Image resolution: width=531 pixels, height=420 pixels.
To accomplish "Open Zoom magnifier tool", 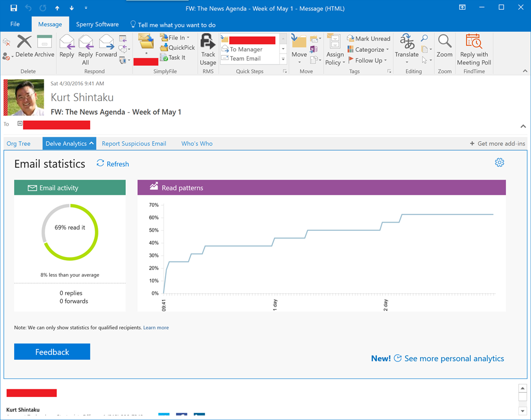I will tap(445, 46).
